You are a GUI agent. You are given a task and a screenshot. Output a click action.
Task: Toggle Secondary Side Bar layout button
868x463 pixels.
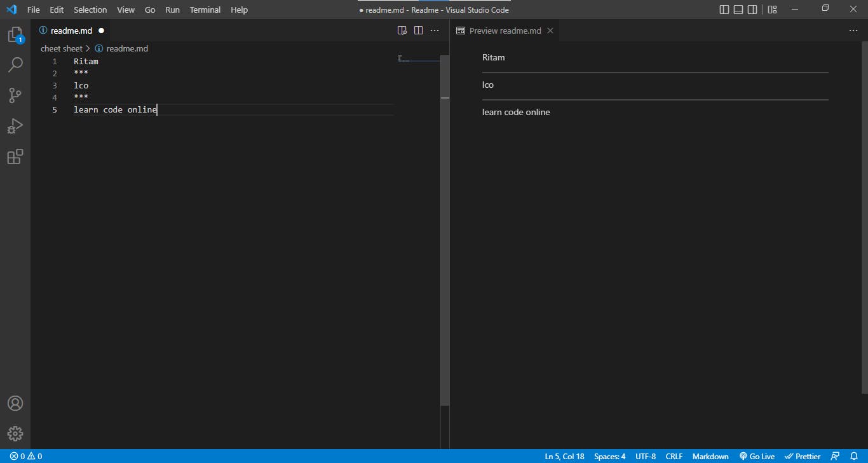tap(752, 10)
